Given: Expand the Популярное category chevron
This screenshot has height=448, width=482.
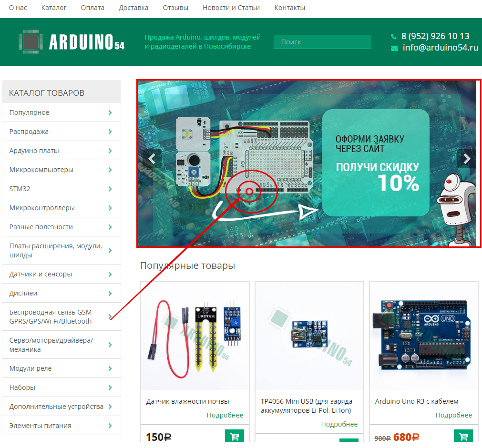Looking at the screenshot, I should click(x=110, y=113).
